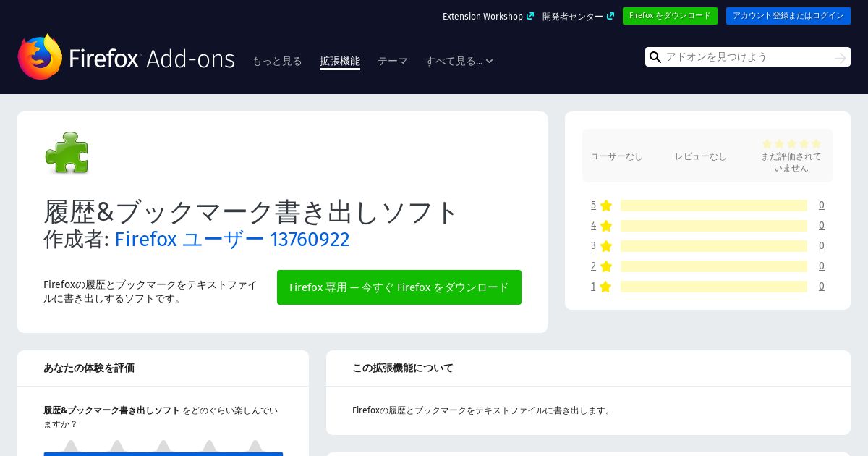
Task: Click the あなたの体験を評価 heading
Action: click(x=89, y=368)
